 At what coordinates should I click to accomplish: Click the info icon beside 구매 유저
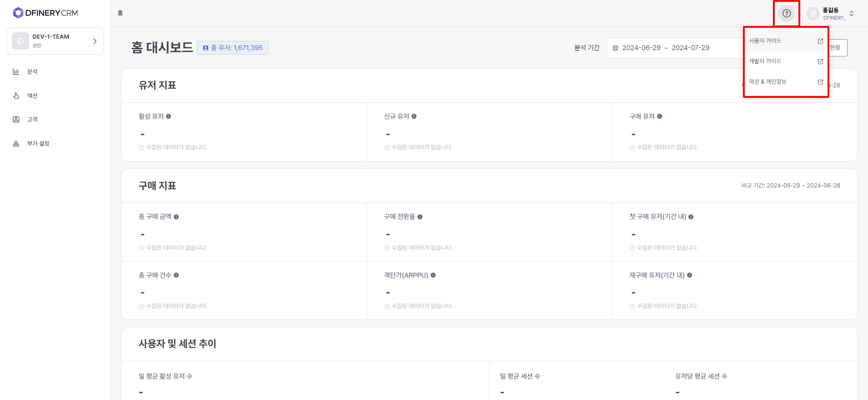660,116
